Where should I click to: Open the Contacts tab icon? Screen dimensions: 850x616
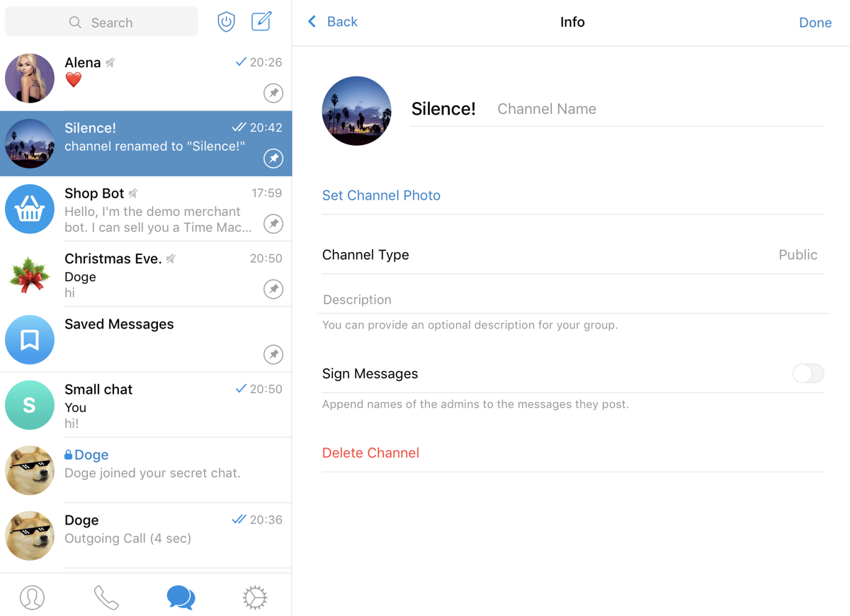[32, 597]
